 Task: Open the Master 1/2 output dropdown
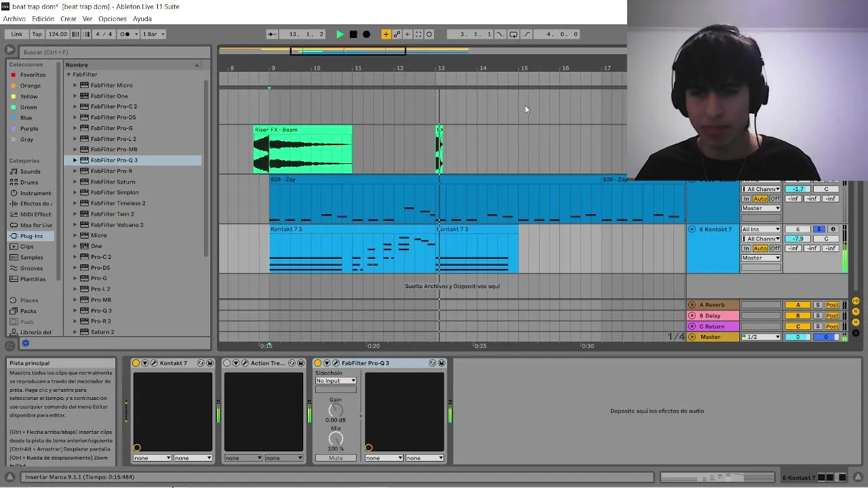(761, 337)
